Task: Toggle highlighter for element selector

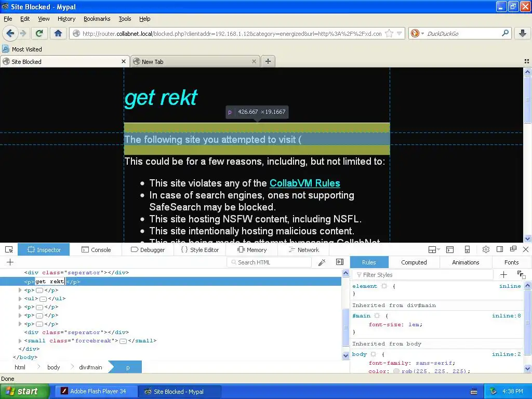Action: click(384, 286)
